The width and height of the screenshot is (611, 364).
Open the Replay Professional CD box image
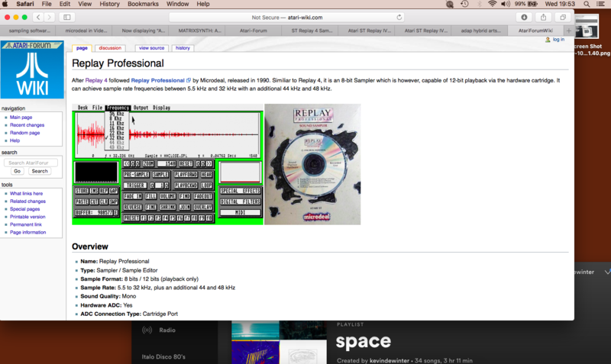pos(312,164)
